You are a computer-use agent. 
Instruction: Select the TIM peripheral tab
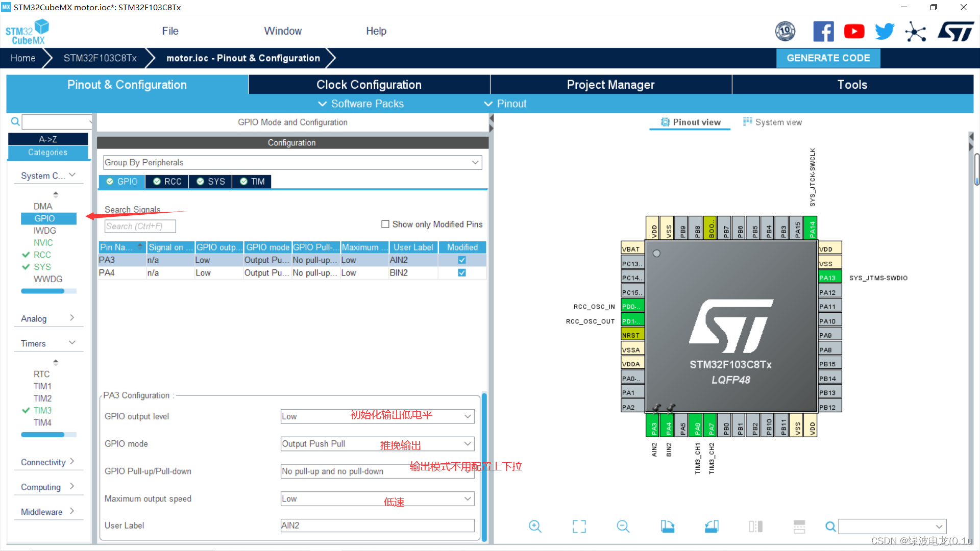(252, 182)
